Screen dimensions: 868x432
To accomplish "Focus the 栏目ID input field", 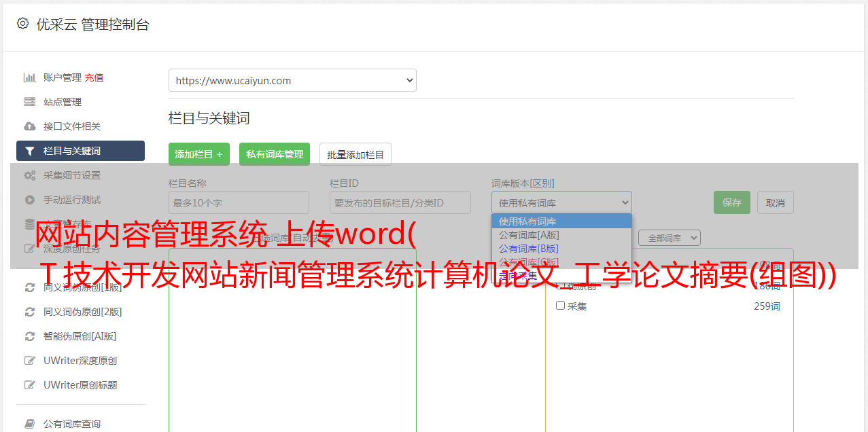I will click(x=400, y=202).
